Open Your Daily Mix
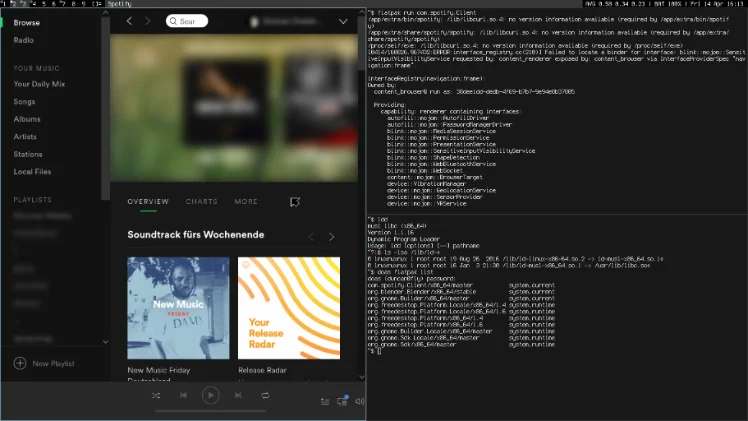Image resolution: width=748 pixels, height=421 pixels. 39,84
